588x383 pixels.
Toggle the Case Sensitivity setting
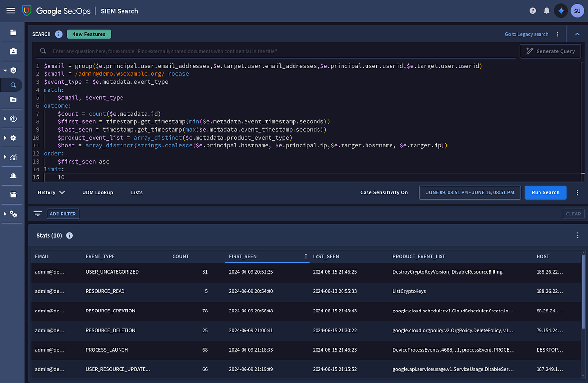pos(384,192)
